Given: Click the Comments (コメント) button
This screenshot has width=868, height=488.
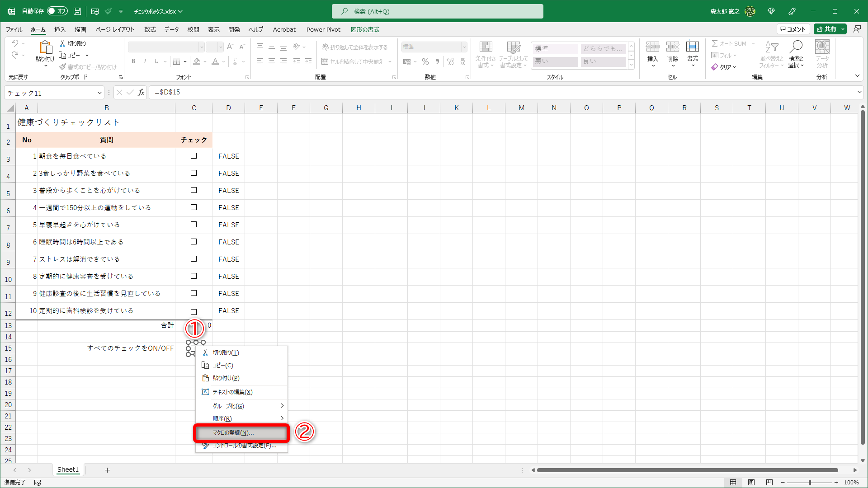Looking at the screenshot, I should [x=793, y=29].
